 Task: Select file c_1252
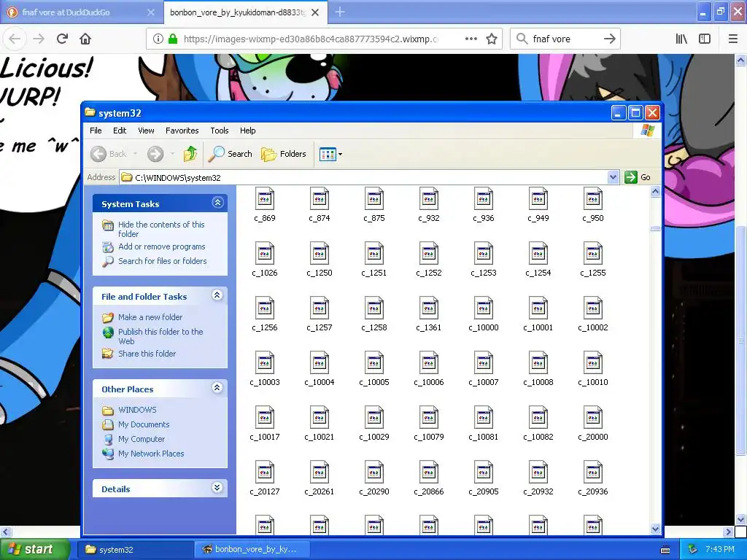point(429,260)
